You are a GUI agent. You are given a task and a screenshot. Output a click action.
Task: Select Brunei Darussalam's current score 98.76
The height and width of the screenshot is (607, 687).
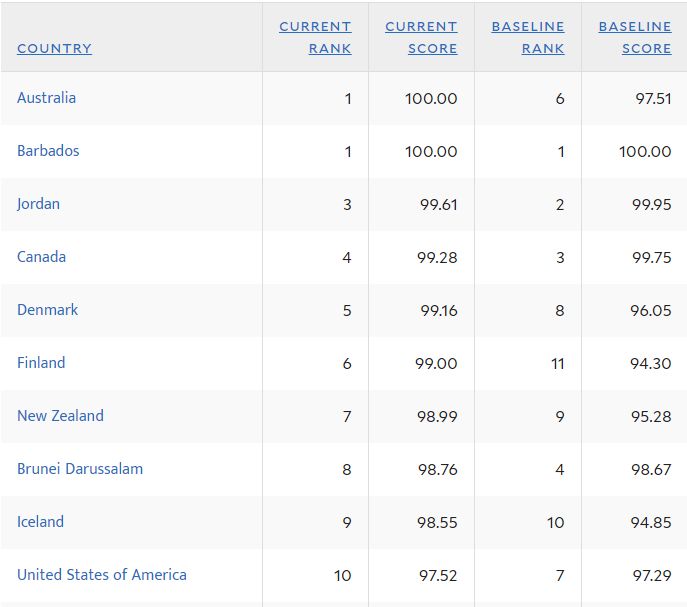tap(438, 470)
